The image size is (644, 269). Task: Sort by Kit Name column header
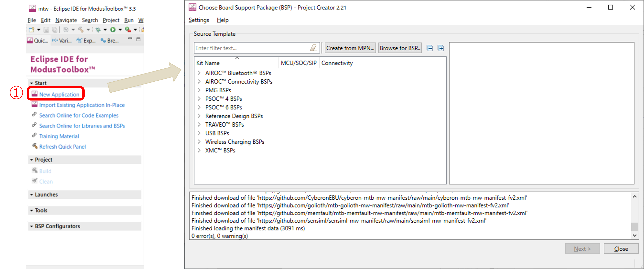[x=236, y=63]
